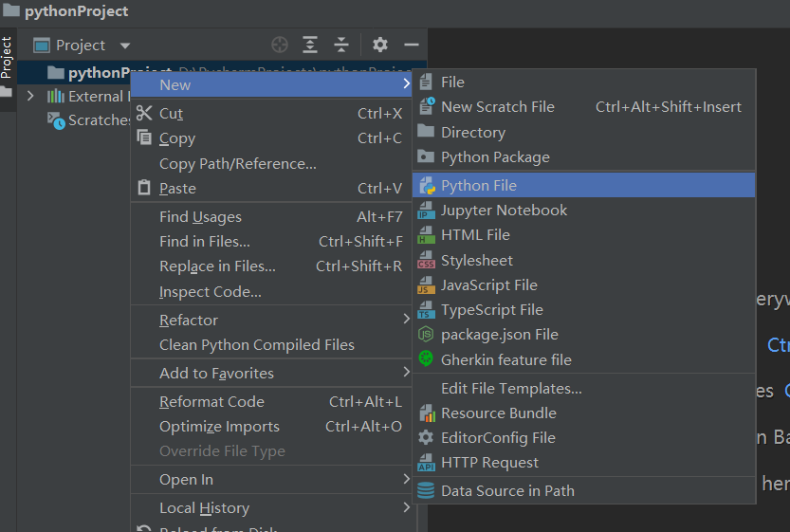The height and width of the screenshot is (532, 790).
Task: Switch to the vertical Project side tab
Action: [x=7, y=59]
